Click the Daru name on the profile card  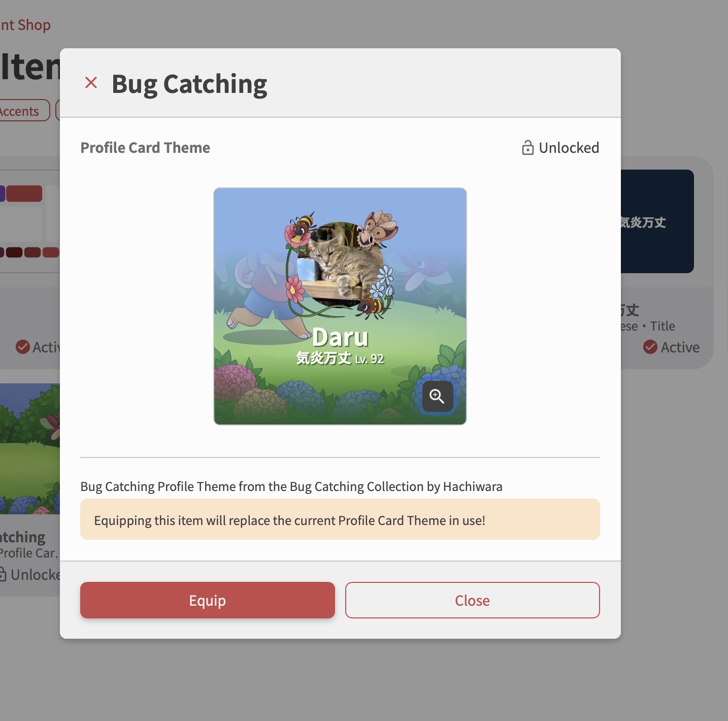point(340,337)
